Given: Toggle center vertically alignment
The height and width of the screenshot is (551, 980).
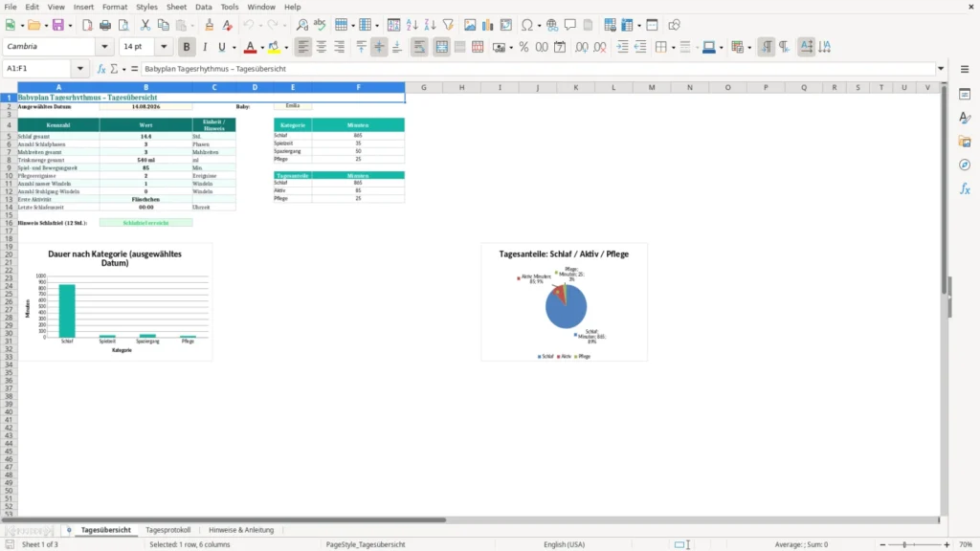Looking at the screenshot, I should 379,47.
